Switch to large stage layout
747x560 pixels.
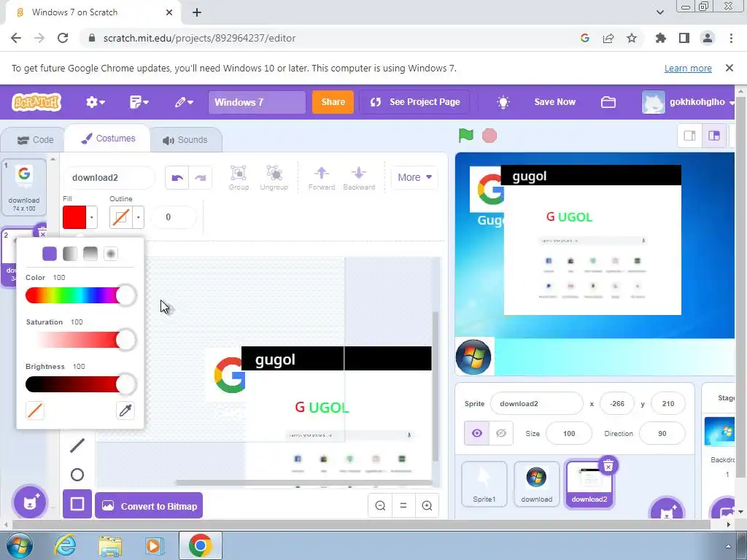pos(713,136)
